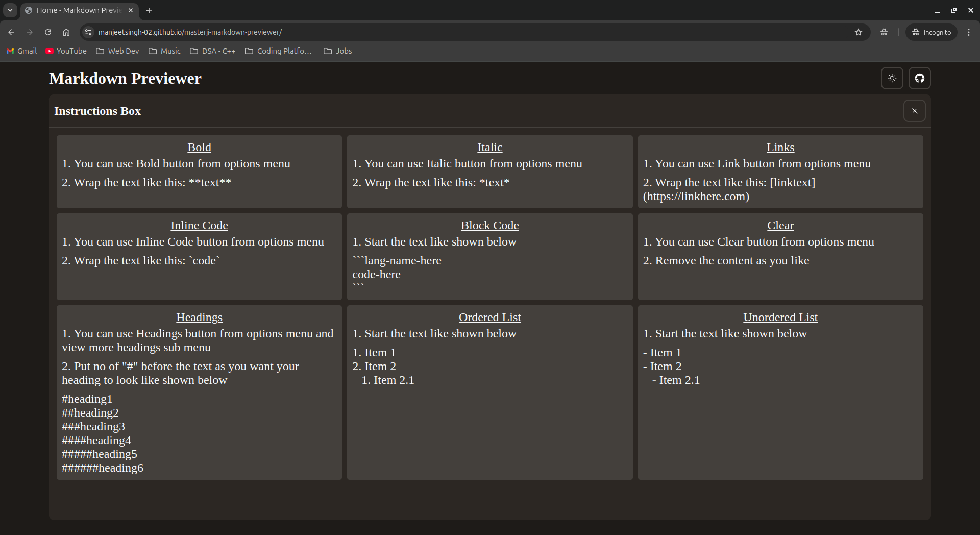Open Web Dev bookmark folder

point(117,51)
